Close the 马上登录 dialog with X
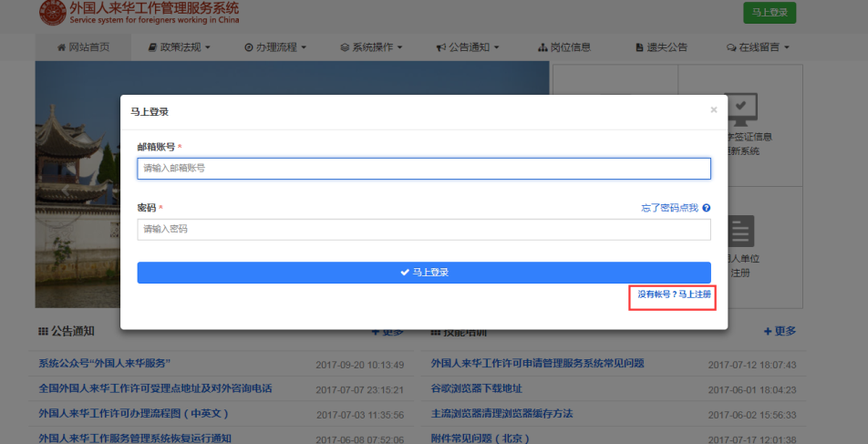Image resolution: width=868 pixels, height=444 pixels. pyautogui.click(x=713, y=110)
